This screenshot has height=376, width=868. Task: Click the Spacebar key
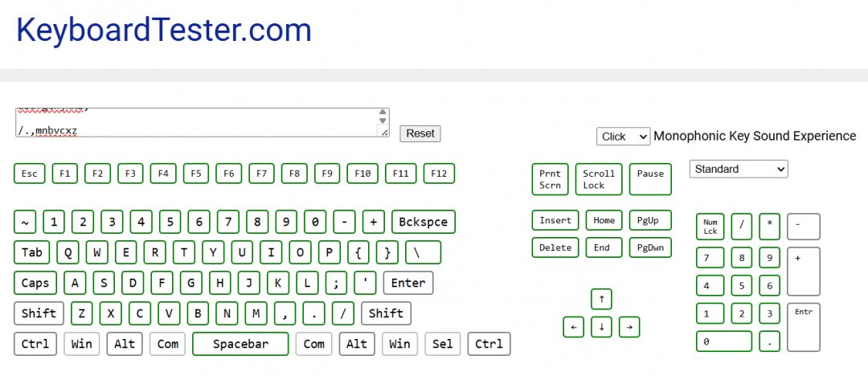[x=240, y=344]
